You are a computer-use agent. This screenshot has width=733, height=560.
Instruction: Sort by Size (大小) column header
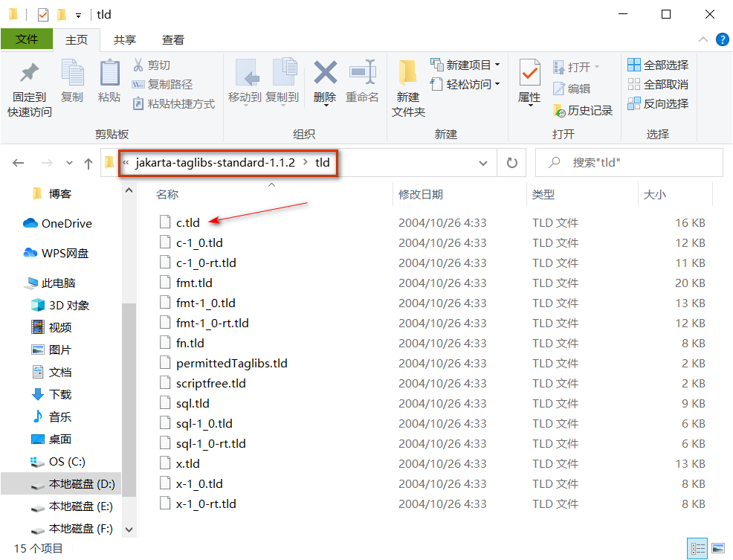pos(654,194)
